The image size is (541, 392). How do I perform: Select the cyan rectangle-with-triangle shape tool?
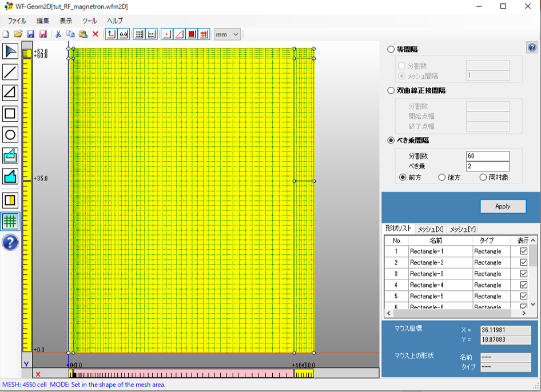[10, 155]
